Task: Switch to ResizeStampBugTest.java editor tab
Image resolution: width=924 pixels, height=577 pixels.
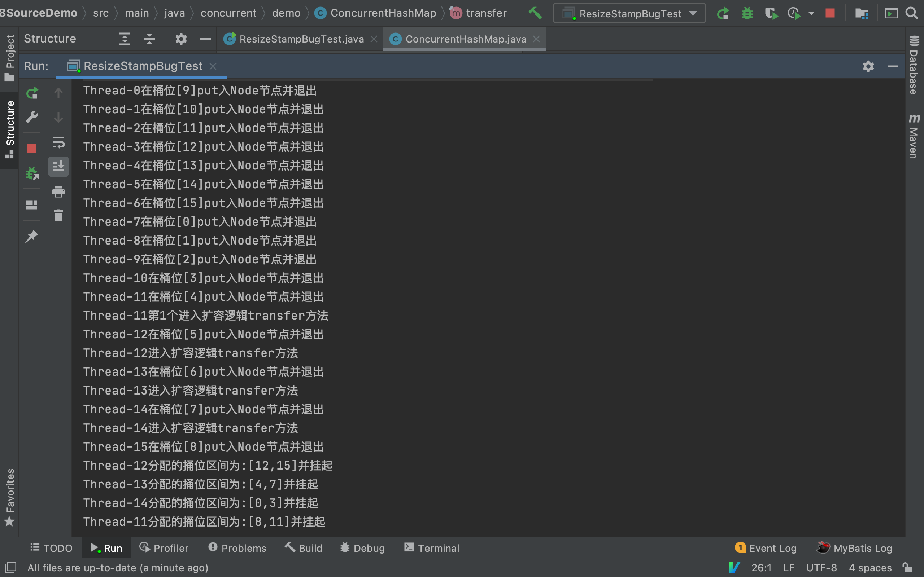Action: tap(301, 39)
